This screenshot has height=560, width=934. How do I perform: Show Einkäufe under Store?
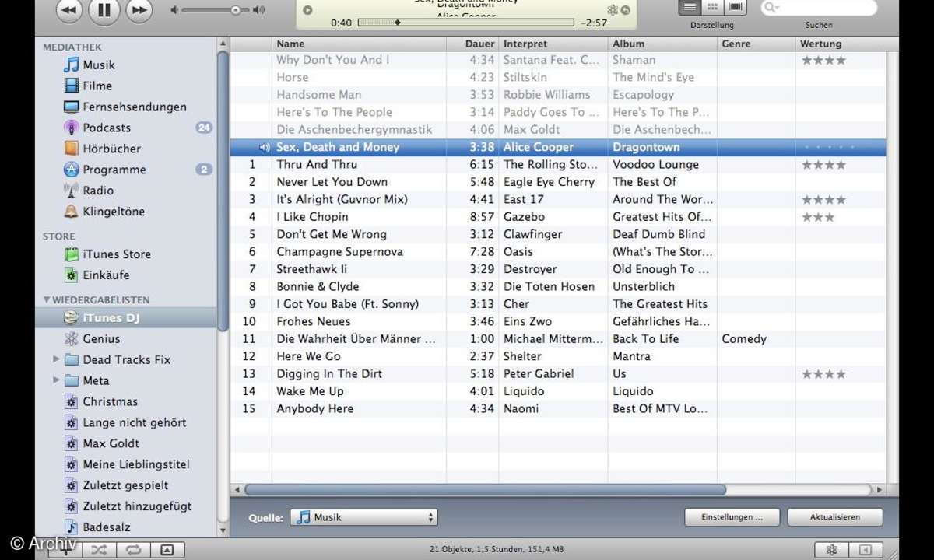[106, 275]
